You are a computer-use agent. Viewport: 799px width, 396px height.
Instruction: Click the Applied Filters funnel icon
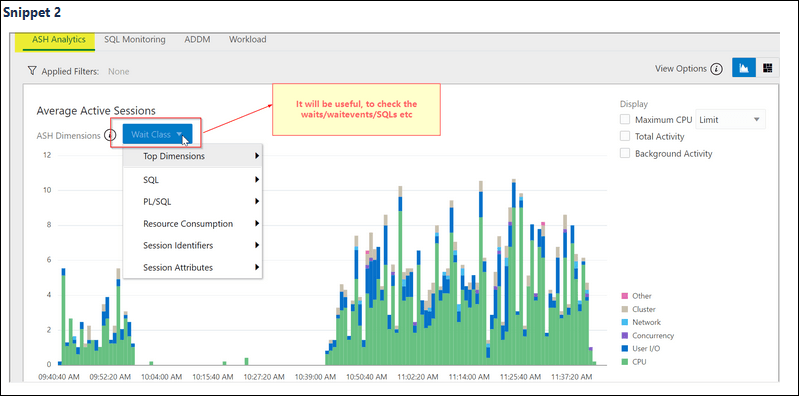(x=33, y=71)
